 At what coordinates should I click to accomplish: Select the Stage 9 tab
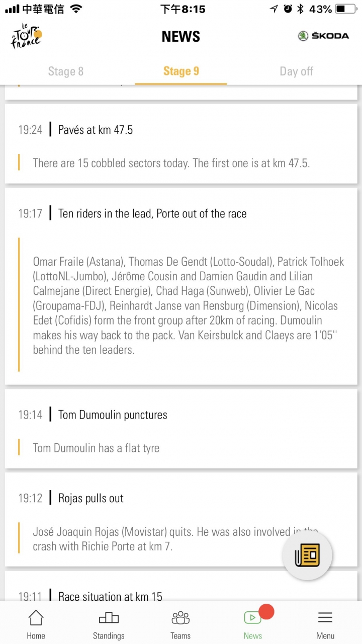tap(181, 71)
